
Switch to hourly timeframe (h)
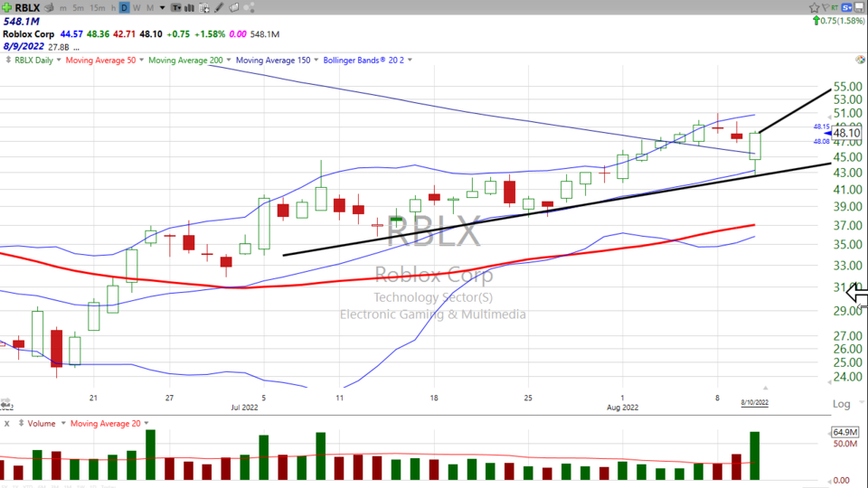coord(113,8)
